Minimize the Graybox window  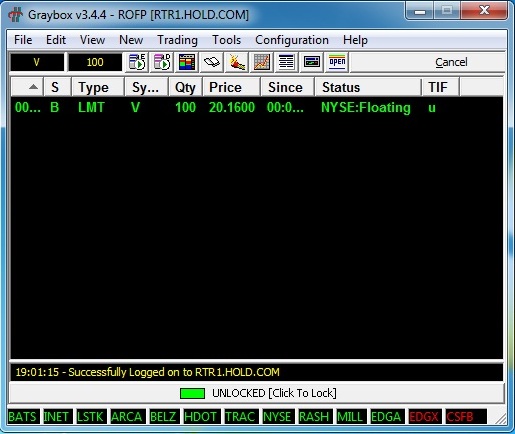[420, 11]
